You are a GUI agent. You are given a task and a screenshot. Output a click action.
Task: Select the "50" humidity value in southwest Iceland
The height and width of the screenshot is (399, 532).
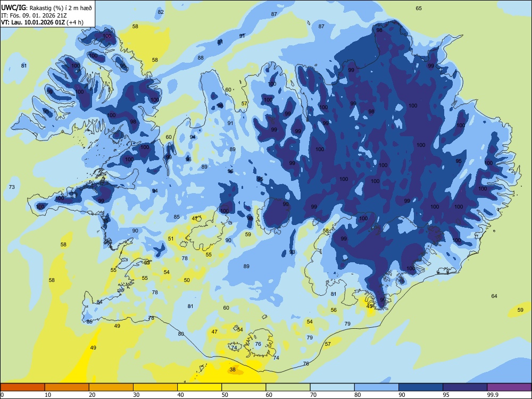(x=187, y=280)
